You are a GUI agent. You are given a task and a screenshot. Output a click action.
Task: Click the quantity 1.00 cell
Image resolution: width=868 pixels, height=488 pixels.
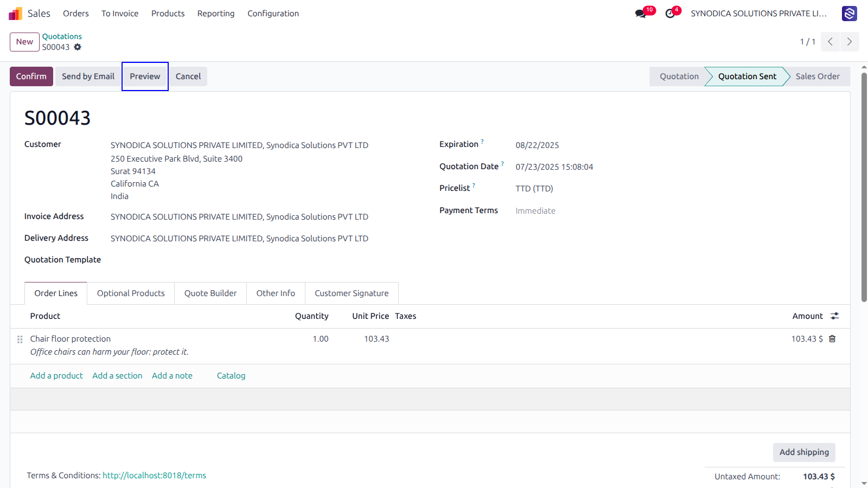[320, 339]
